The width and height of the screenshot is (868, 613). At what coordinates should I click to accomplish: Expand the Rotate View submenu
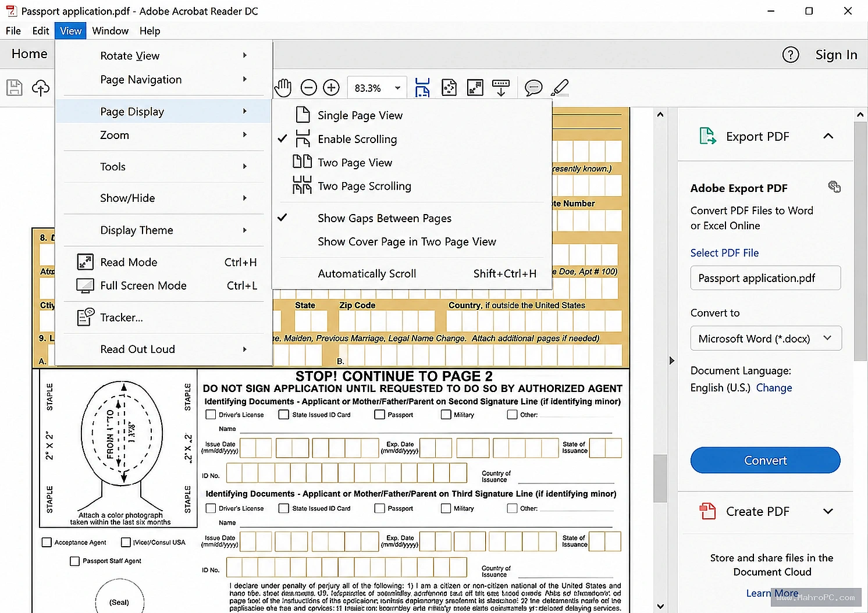coord(164,56)
